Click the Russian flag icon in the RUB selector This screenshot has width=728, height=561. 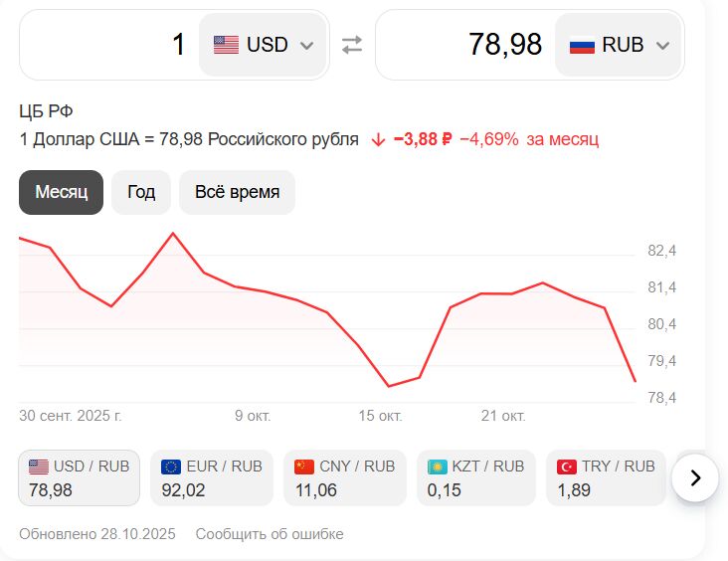point(582,45)
